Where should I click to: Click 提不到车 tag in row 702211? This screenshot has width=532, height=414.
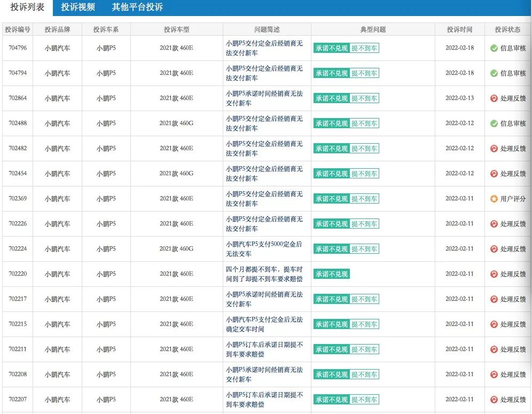click(x=364, y=349)
